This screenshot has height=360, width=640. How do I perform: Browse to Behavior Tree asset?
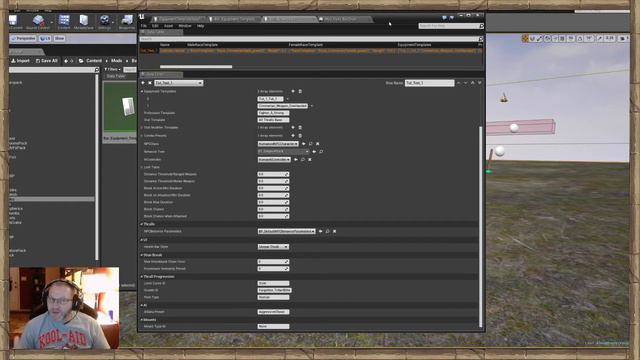(321, 151)
